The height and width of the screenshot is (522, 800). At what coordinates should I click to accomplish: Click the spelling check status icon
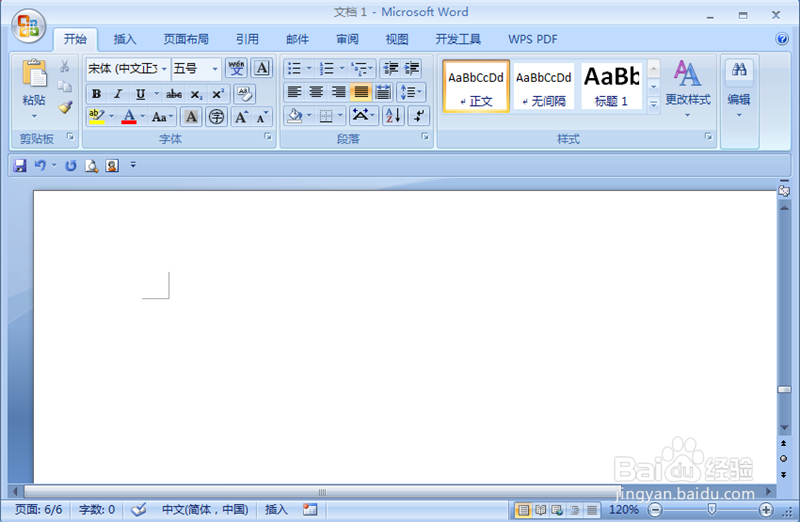(138, 509)
